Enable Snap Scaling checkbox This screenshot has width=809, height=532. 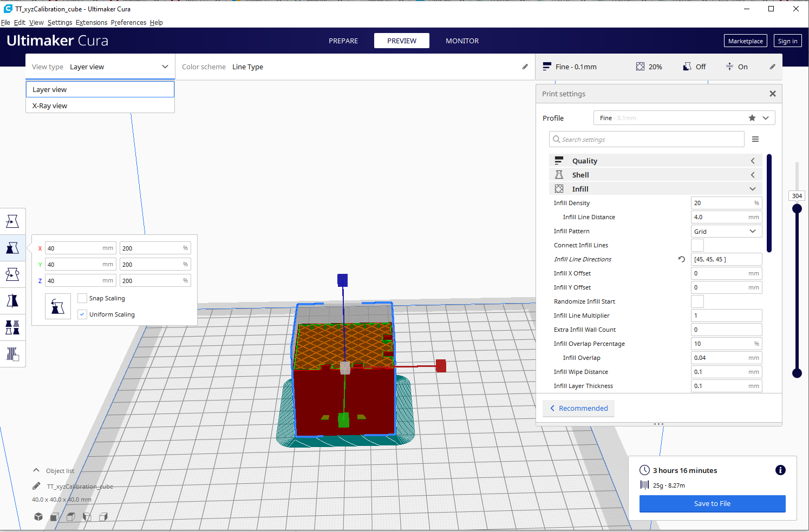click(82, 298)
